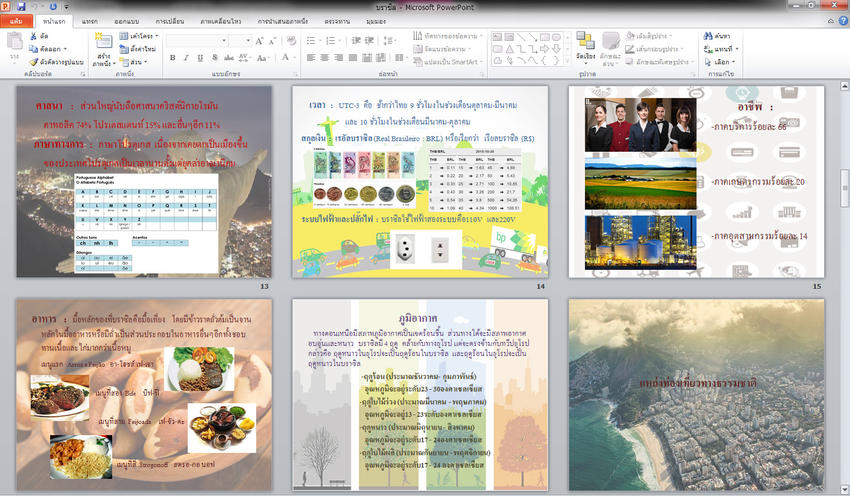Viewport: 850px width, 496px height.
Task: Toggle numbered list formatting
Action: tap(330, 41)
